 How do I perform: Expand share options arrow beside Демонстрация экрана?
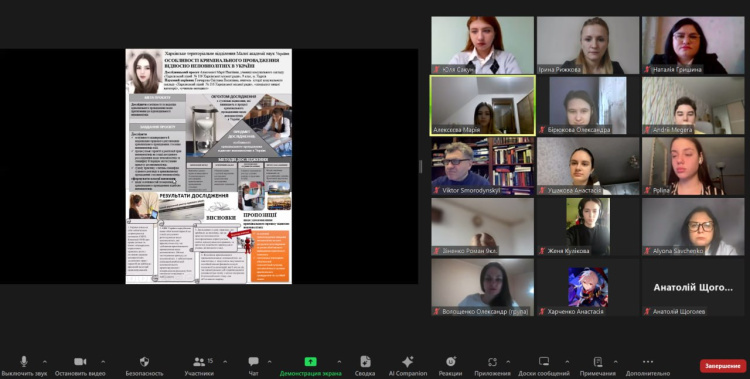[339, 362]
